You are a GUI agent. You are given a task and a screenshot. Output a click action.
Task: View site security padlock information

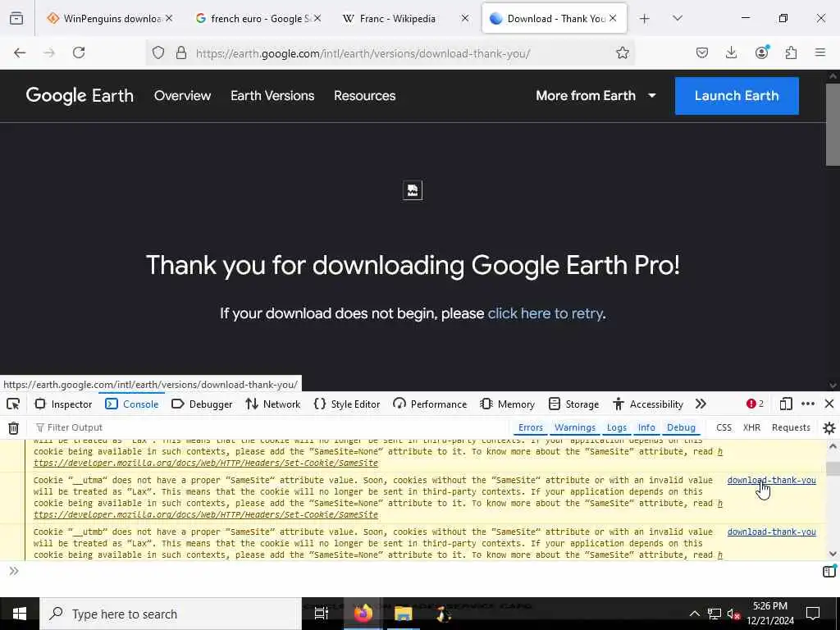181,52
